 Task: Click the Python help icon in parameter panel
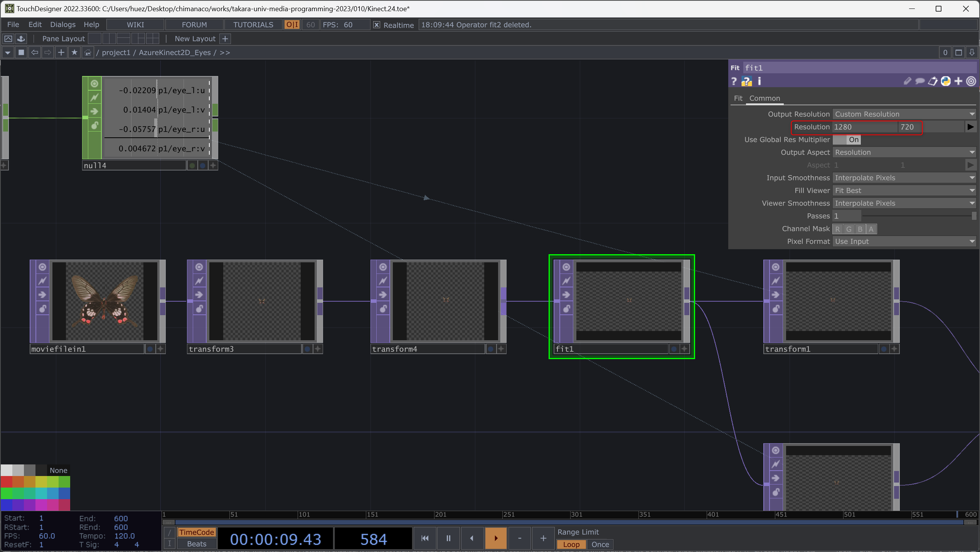pyautogui.click(x=746, y=81)
